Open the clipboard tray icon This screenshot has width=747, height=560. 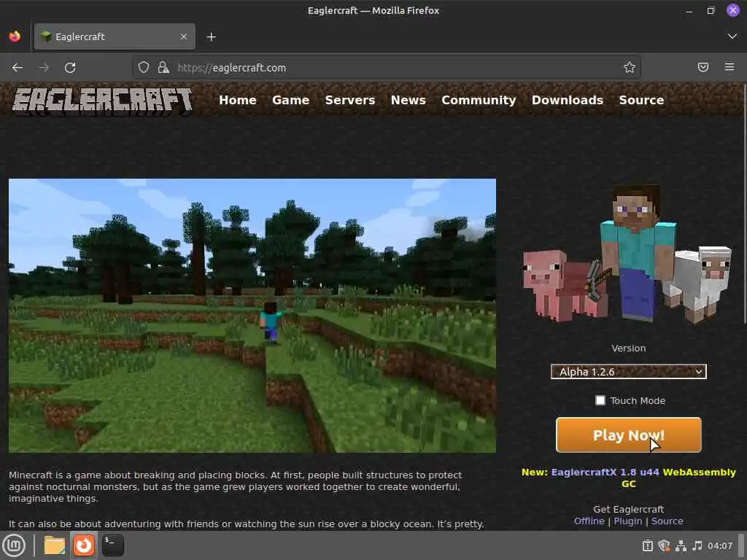coord(647,545)
